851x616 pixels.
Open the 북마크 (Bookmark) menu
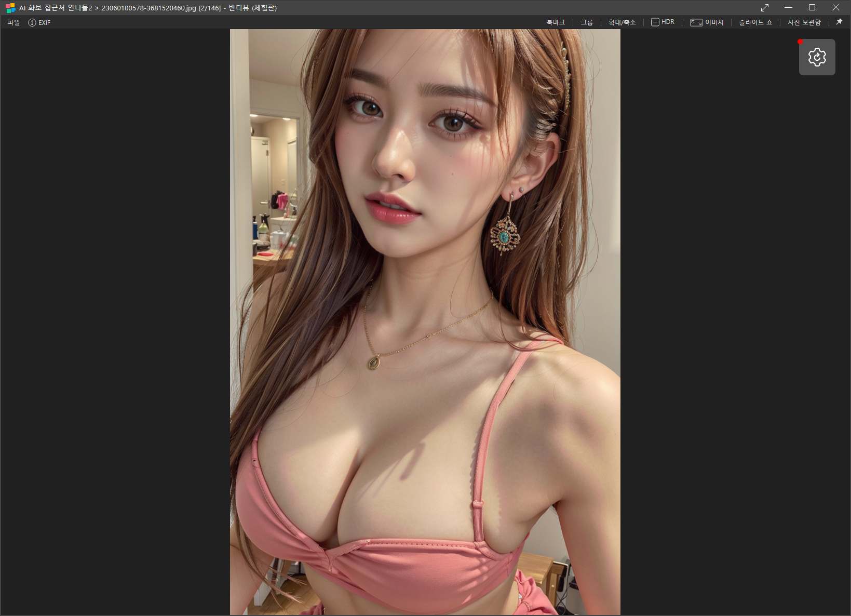555,22
